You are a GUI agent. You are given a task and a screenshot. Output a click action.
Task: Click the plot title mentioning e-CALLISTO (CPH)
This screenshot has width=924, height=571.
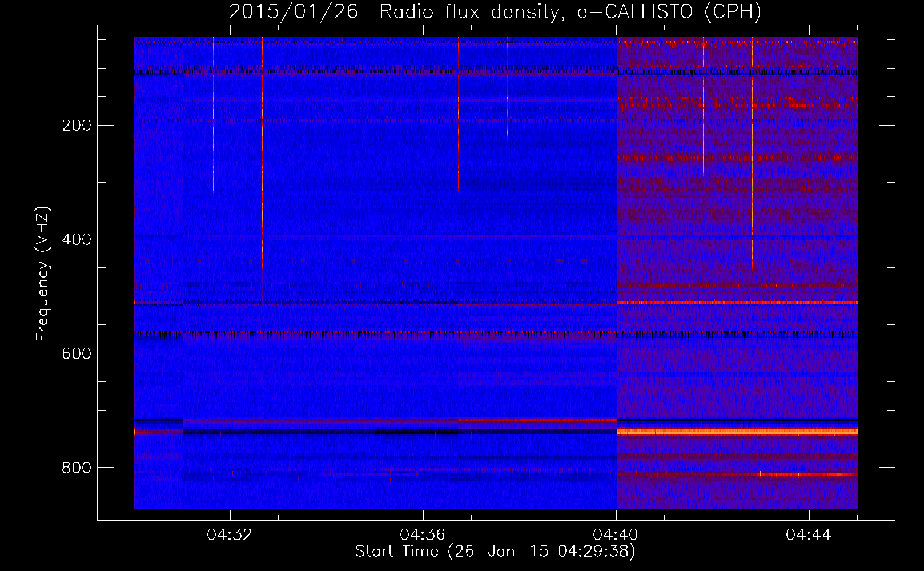(x=495, y=11)
